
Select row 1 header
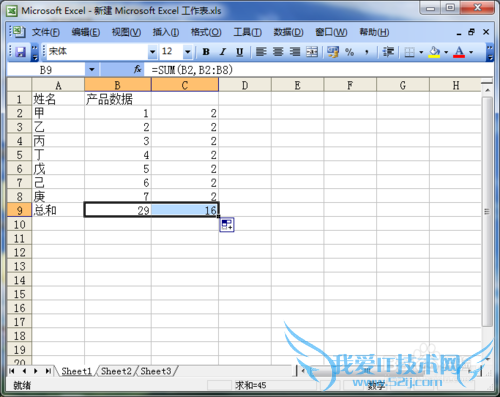19,99
